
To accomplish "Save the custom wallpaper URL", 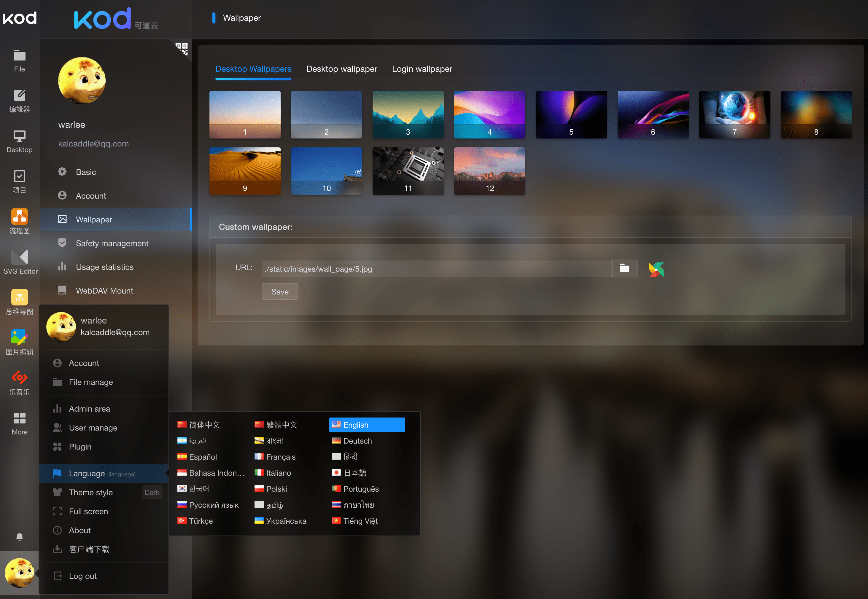I will coord(279,291).
